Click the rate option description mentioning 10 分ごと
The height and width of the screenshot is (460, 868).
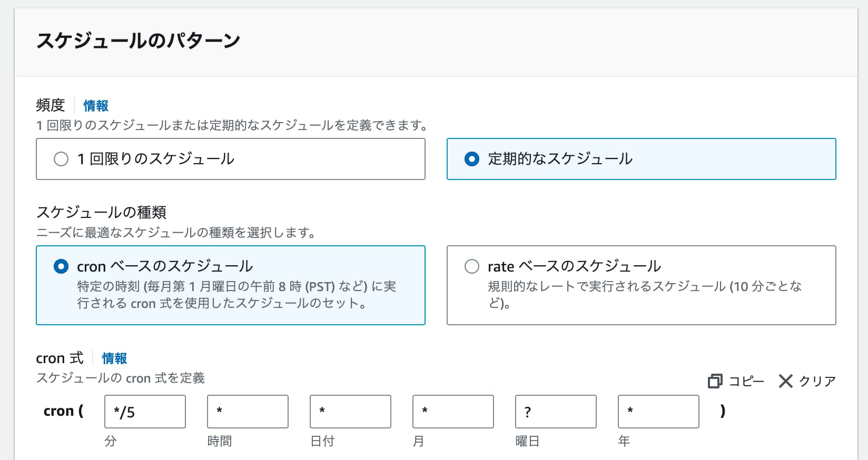(645, 295)
